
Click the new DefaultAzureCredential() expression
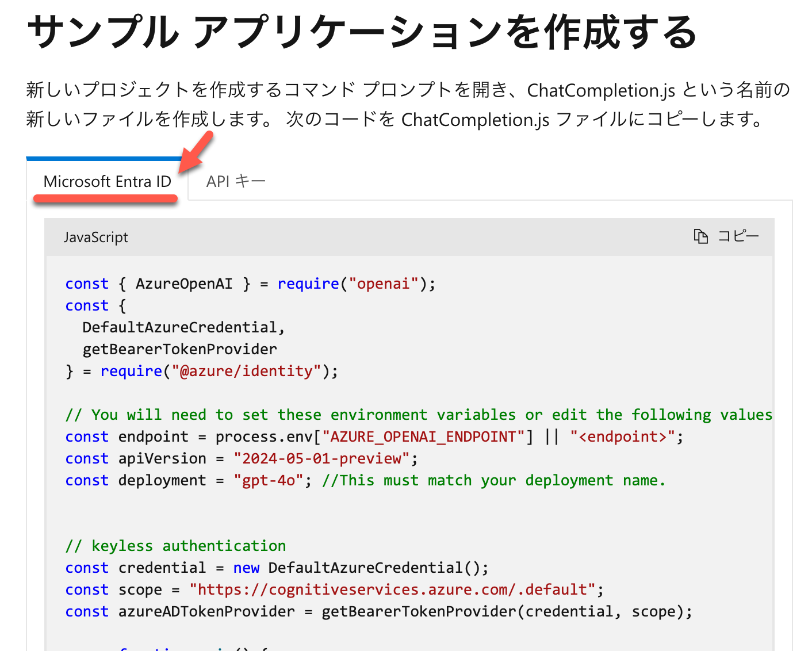coord(357,568)
